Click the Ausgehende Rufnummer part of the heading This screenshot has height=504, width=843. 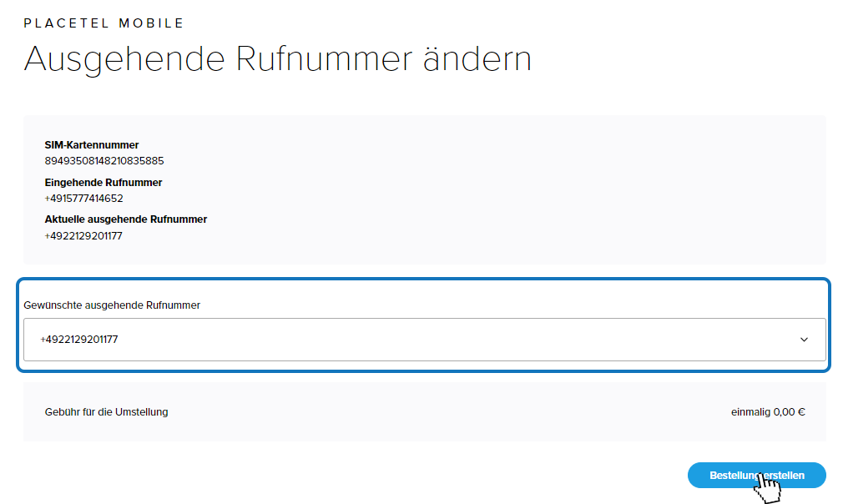point(218,59)
